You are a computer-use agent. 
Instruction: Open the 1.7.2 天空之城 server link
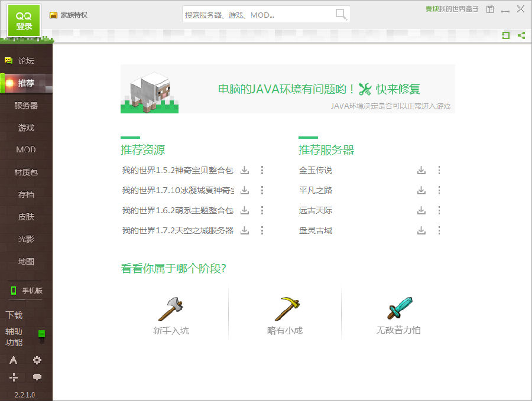[x=178, y=230]
